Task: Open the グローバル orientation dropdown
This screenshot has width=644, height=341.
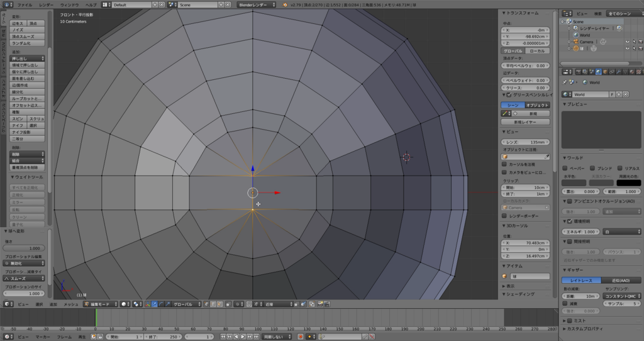Action: point(186,304)
